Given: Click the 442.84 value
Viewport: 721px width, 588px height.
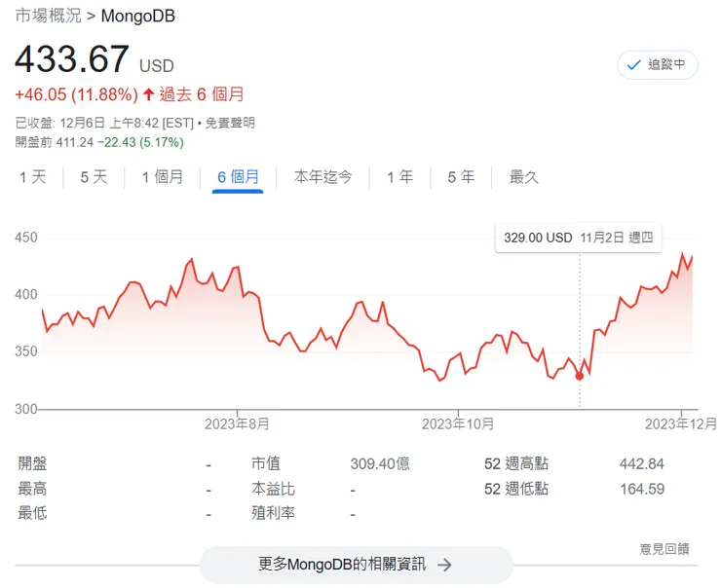Looking at the screenshot, I should point(642,464).
